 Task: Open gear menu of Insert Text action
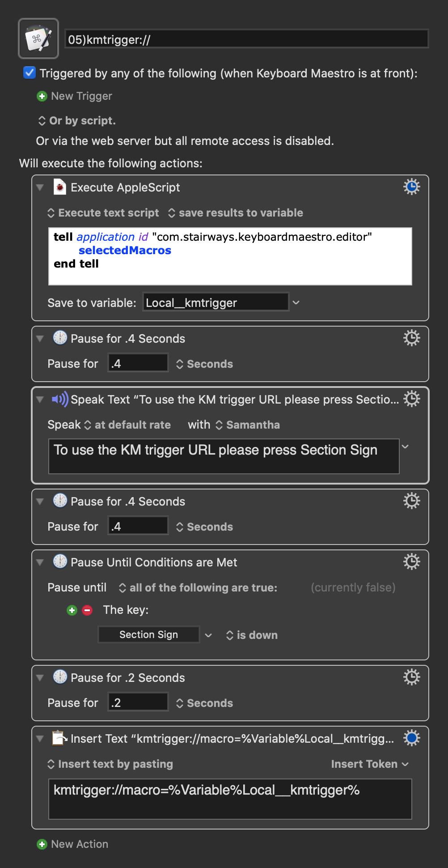(x=411, y=738)
